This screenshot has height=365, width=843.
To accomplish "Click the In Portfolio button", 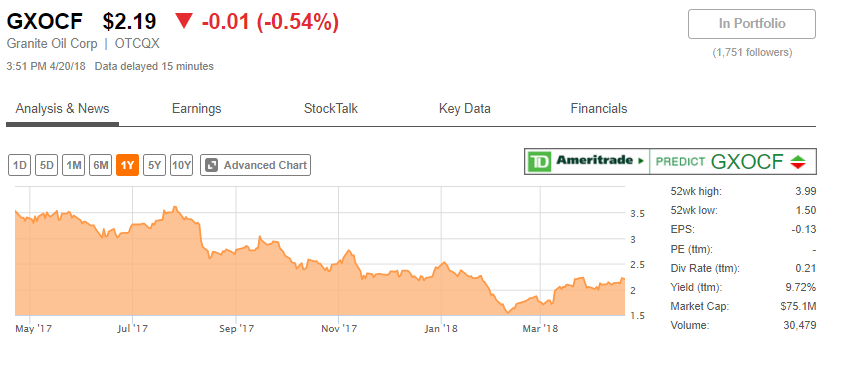I will pos(752,24).
